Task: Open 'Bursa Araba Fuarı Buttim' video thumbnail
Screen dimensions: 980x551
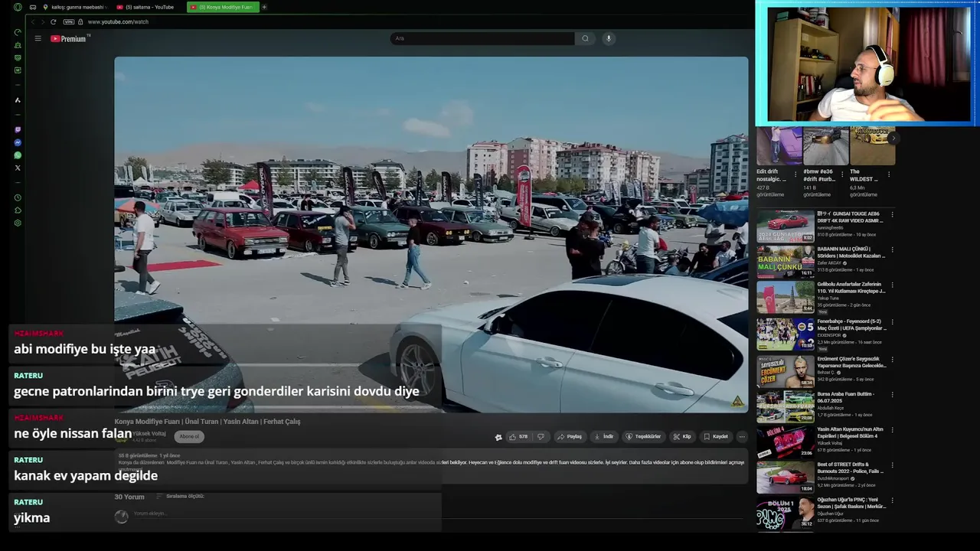Action: click(x=786, y=407)
